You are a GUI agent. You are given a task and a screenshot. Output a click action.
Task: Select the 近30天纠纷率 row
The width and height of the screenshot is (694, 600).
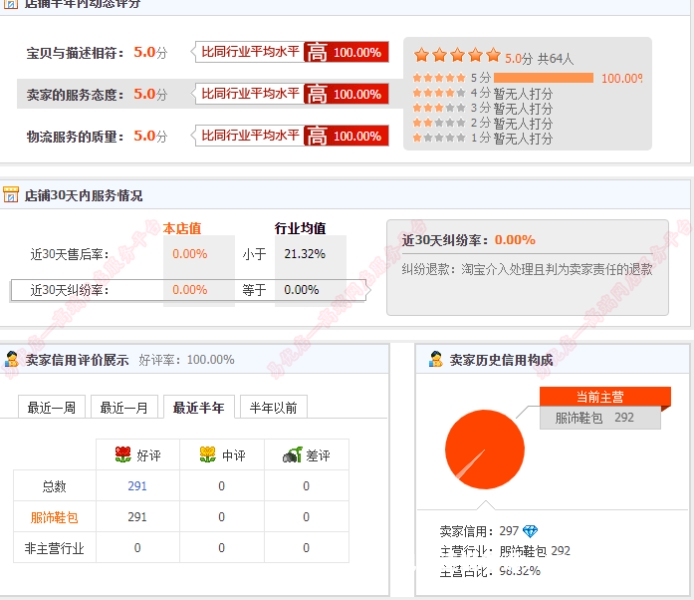pos(70,290)
